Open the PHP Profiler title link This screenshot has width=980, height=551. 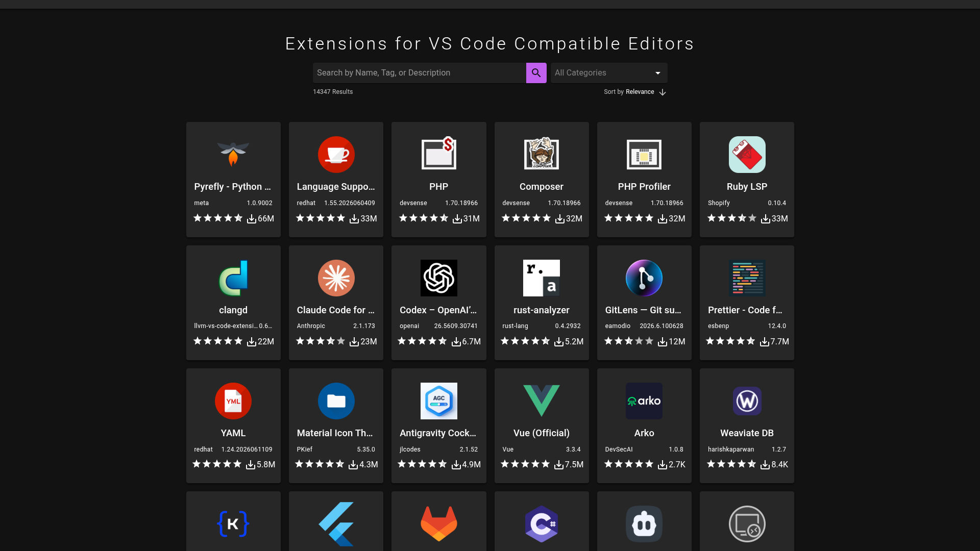click(644, 187)
